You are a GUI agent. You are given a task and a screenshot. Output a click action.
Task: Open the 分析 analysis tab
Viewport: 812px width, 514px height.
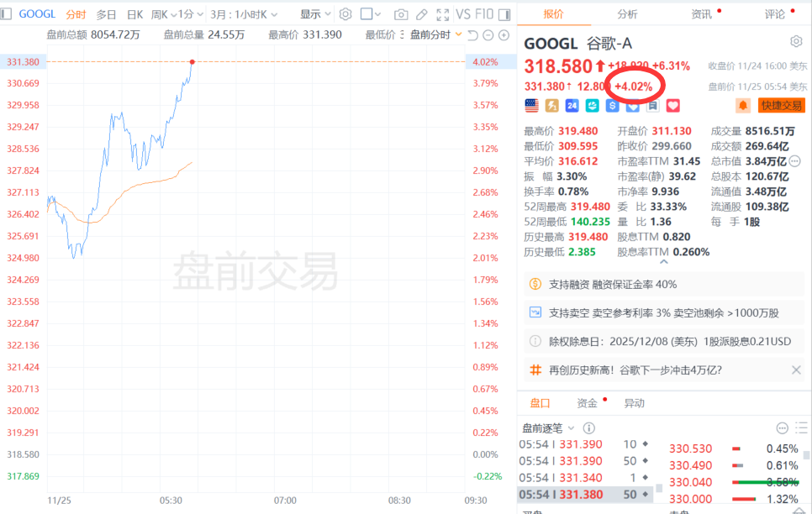(x=627, y=14)
